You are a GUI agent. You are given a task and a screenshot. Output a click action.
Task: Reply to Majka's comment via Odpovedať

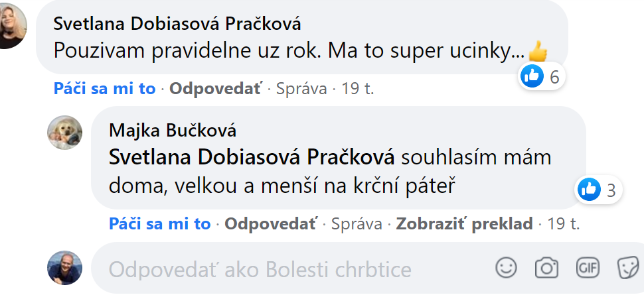coord(271,224)
